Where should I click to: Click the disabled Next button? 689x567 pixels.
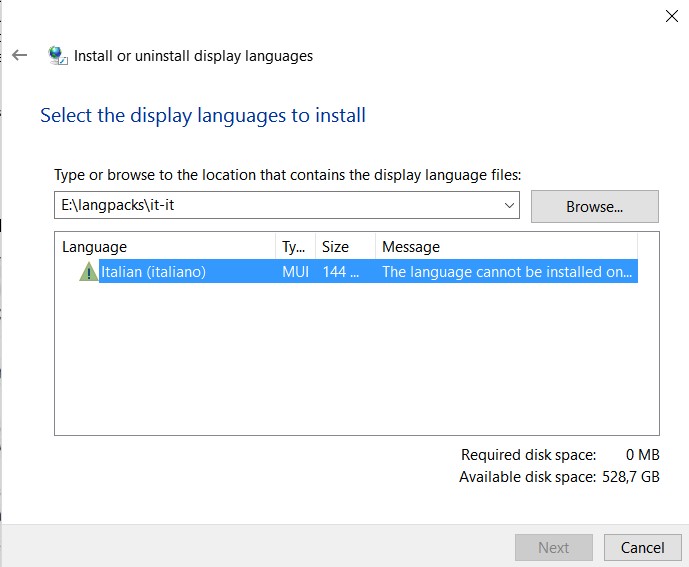[x=554, y=548]
